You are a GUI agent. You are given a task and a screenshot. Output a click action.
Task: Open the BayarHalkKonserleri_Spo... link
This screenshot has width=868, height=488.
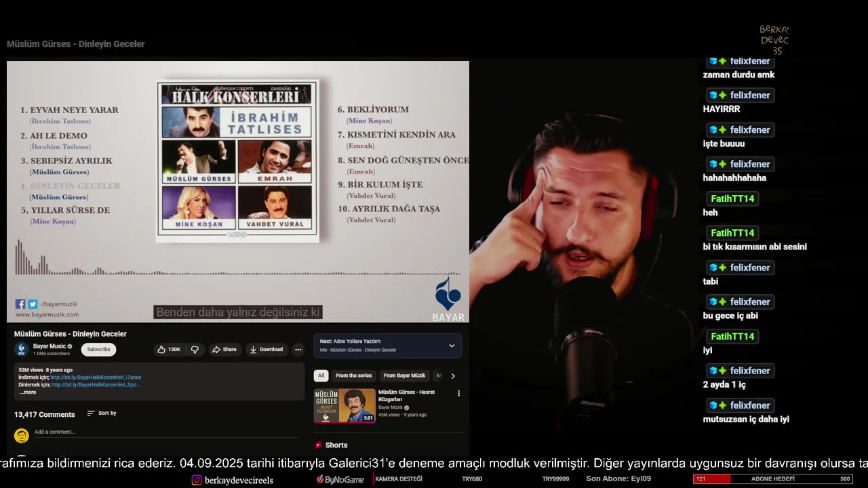click(96, 385)
